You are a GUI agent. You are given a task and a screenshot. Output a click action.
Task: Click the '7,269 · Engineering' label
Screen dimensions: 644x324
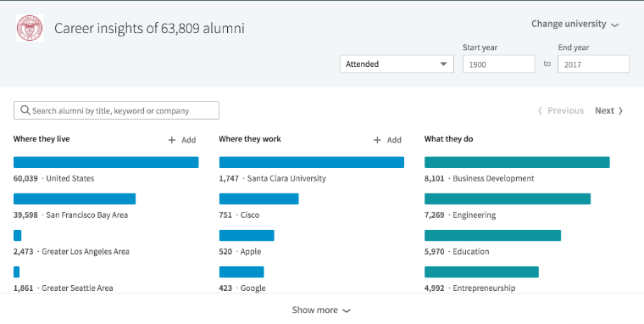(460, 215)
